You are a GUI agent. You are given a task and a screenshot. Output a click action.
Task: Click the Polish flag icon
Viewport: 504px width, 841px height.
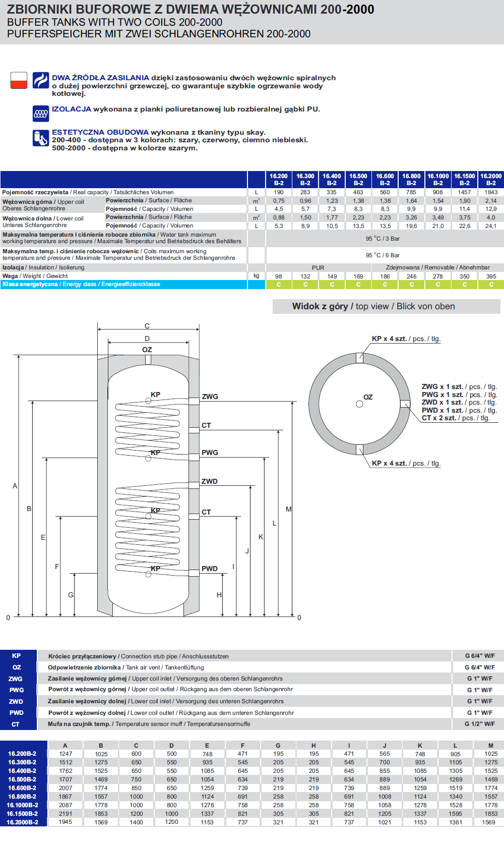[x=19, y=80]
